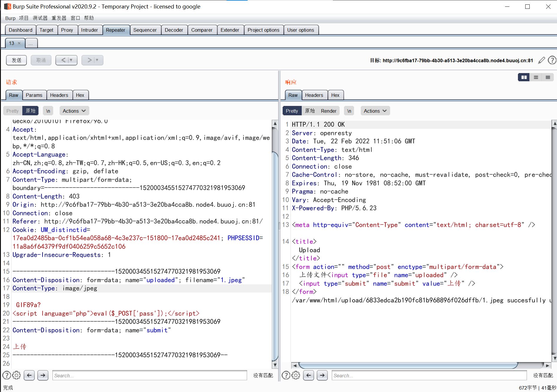Go forward to next request in history

point(89,60)
